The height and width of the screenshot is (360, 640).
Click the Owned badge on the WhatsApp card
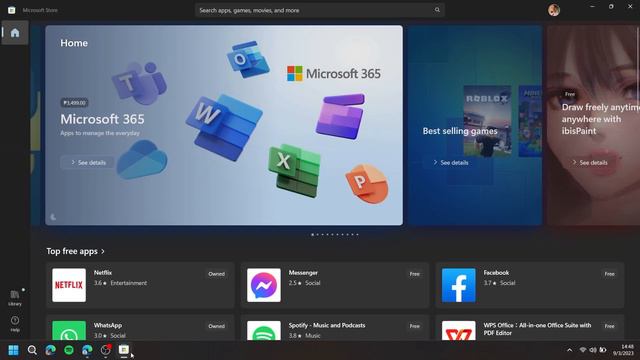coord(216,326)
